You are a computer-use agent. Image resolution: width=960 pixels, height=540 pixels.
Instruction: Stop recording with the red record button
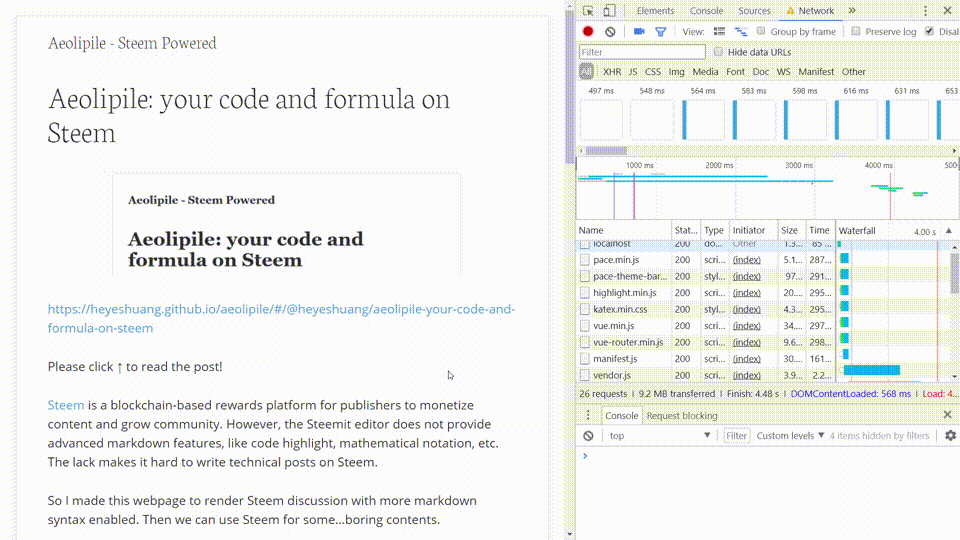pos(588,31)
